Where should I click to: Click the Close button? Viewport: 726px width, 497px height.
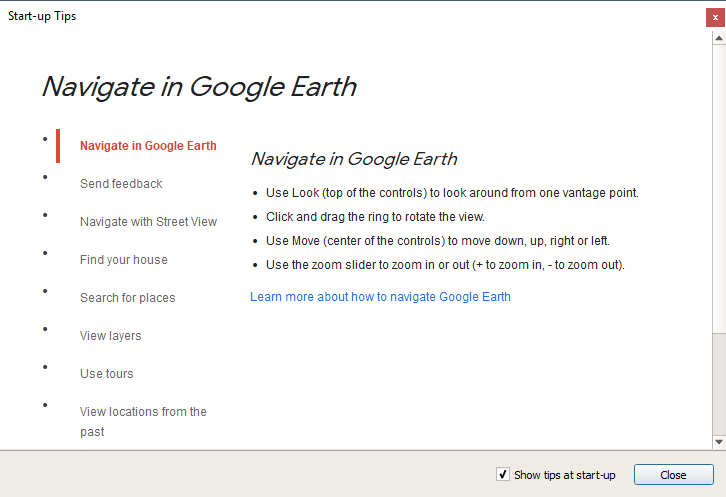point(673,475)
